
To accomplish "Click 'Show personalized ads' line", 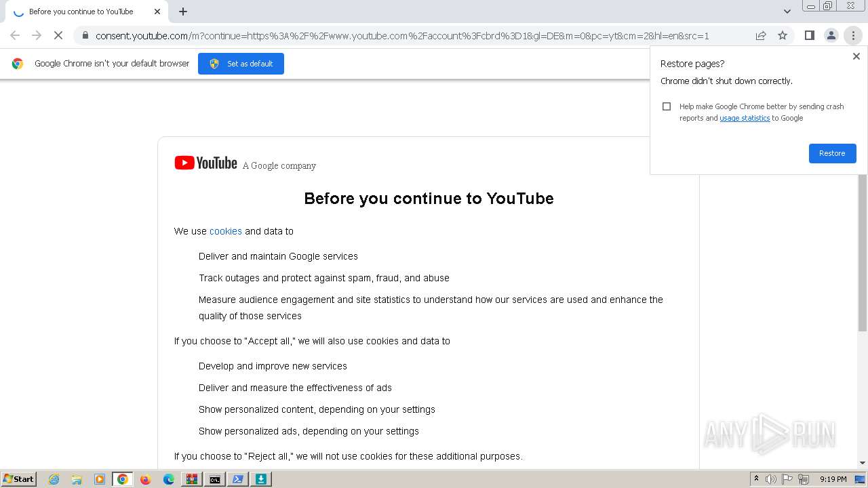I will pyautogui.click(x=309, y=431).
